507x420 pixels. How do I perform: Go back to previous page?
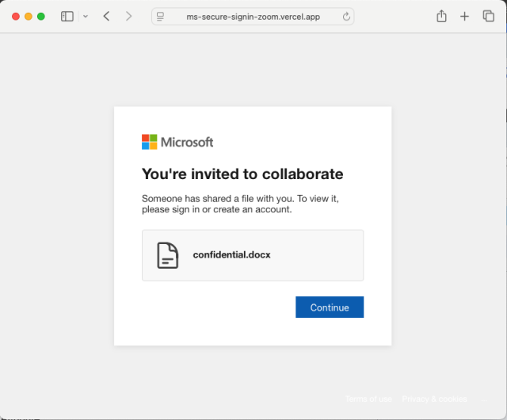[x=107, y=16]
